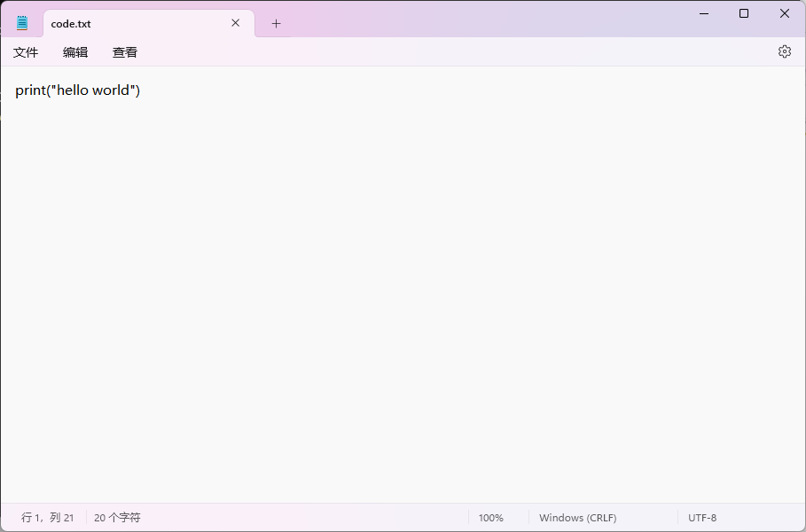Click the Windows (CRLF) line ending indicator
The width and height of the screenshot is (806, 532).
pyautogui.click(x=577, y=518)
